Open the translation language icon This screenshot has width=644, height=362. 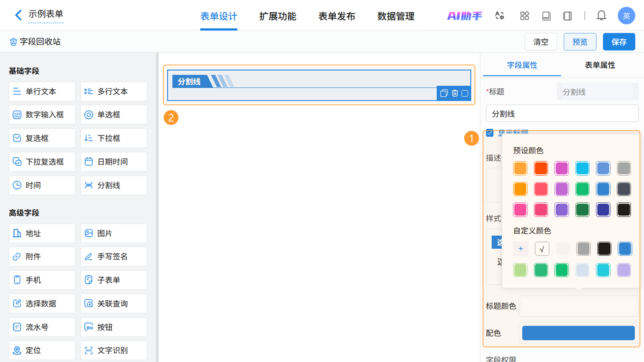[x=499, y=16]
